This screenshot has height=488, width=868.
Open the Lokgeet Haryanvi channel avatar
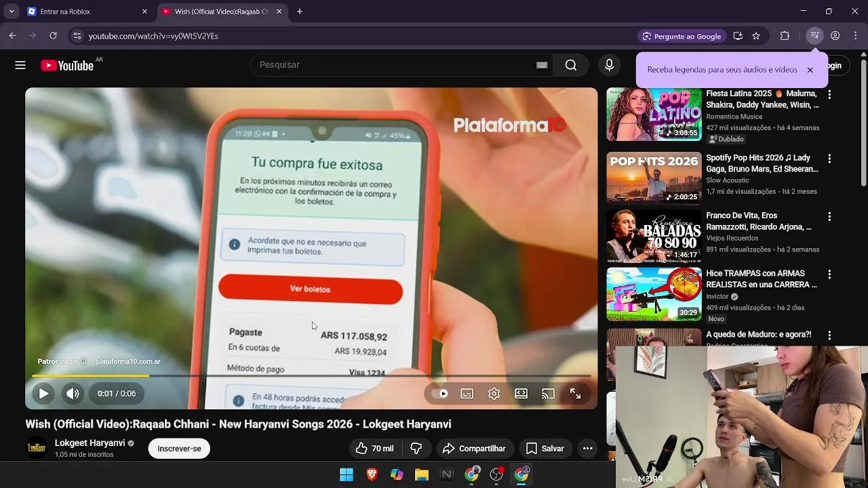point(37,449)
